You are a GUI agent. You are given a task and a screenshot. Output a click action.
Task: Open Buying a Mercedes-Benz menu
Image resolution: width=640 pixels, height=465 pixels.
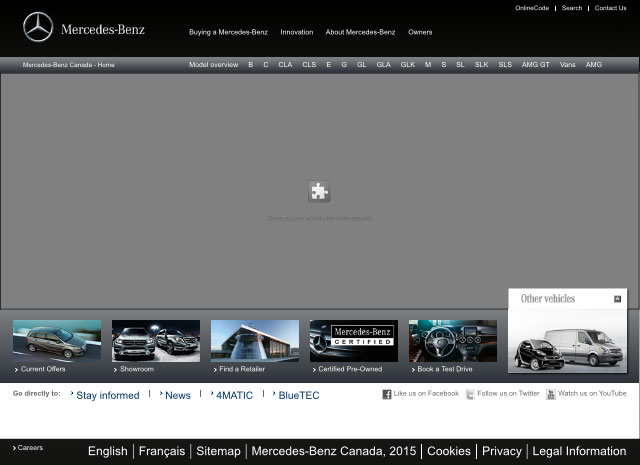(x=228, y=32)
